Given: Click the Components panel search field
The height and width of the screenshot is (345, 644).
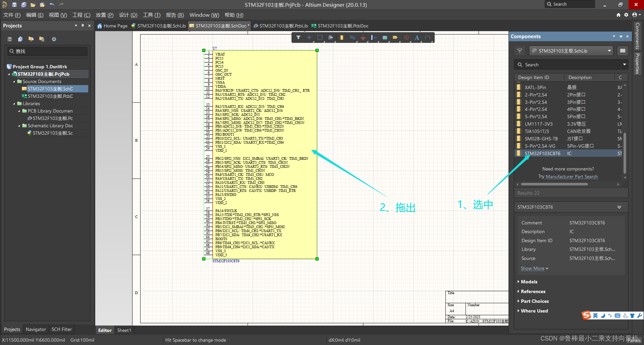Looking at the screenshot, I should coord(570,65).
